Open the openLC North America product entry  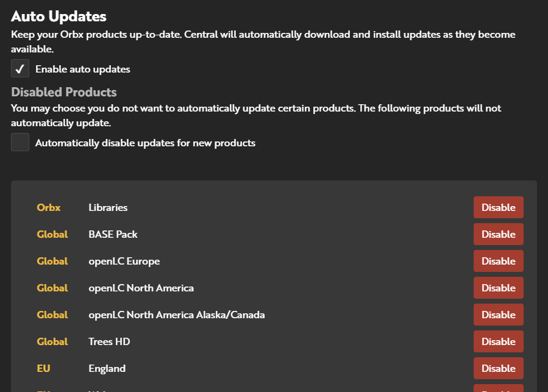pos(141,288)
